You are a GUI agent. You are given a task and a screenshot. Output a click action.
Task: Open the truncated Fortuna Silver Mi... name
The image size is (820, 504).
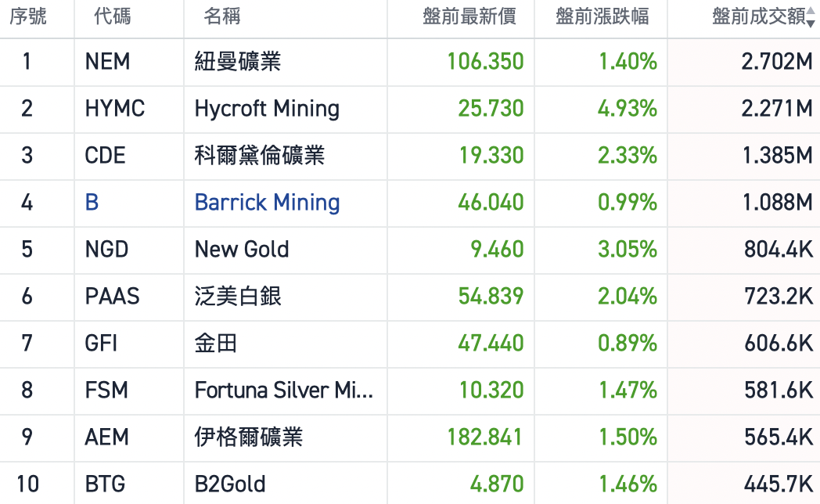coord(283,390)
